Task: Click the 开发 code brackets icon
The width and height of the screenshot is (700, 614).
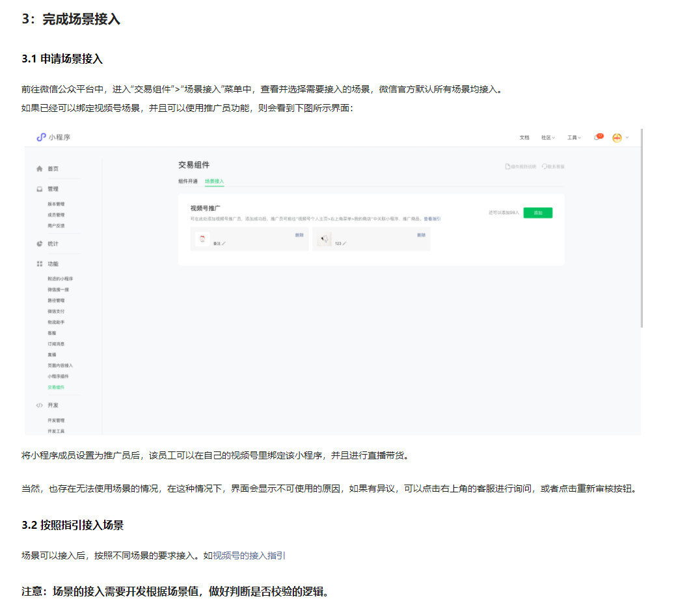Action: [x=39, y=405]
